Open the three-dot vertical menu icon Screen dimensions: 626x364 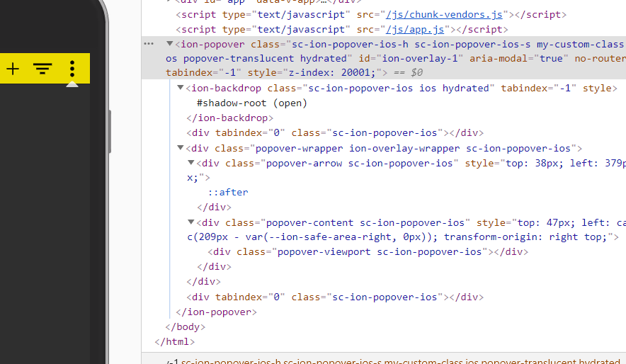(72, 69)
